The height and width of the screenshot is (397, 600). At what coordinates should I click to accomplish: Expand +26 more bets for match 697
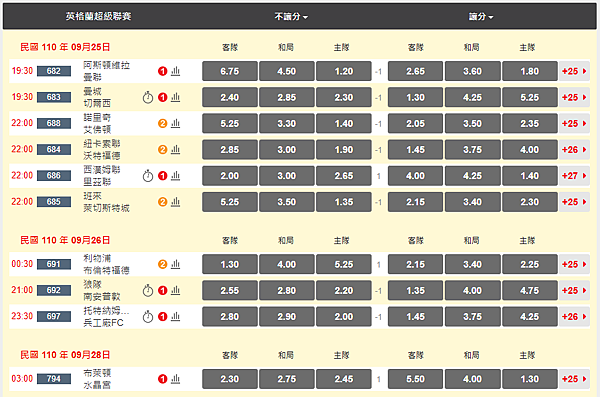click(x=574, y=317)
